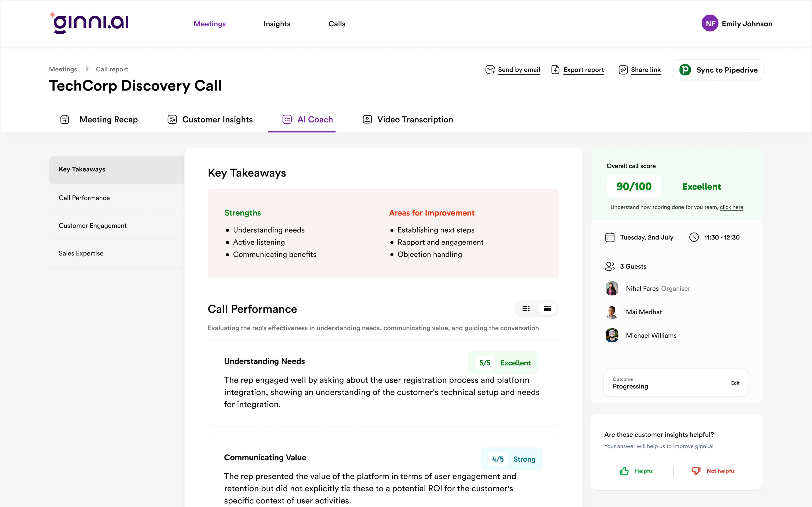
Task: Open the Insights menu item
Action: (277, 23)
